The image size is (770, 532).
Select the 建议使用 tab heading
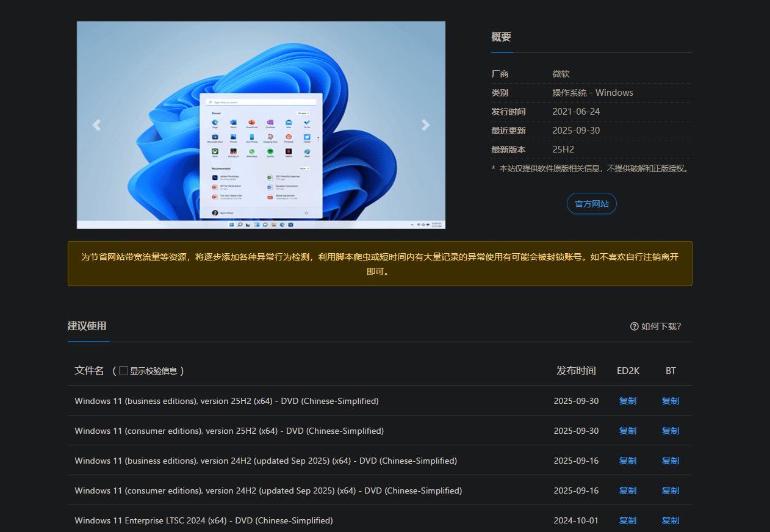[x=87, y=326]
